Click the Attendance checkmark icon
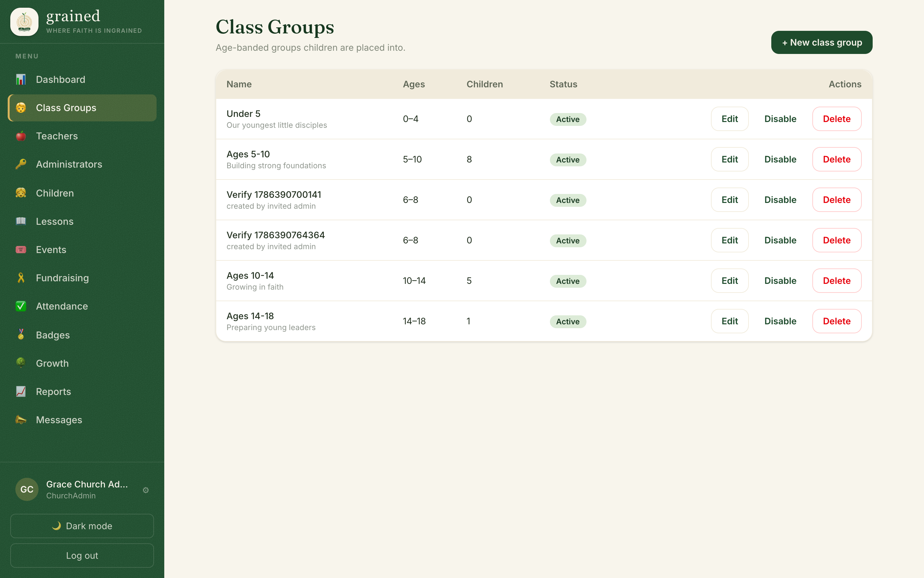This screenshot has width=924, height=578. point(21,306)
